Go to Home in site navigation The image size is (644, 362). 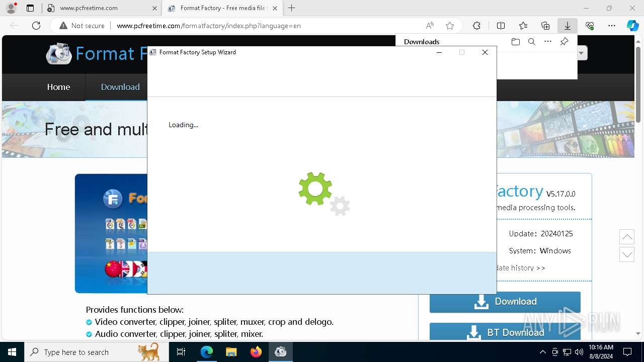58,87
